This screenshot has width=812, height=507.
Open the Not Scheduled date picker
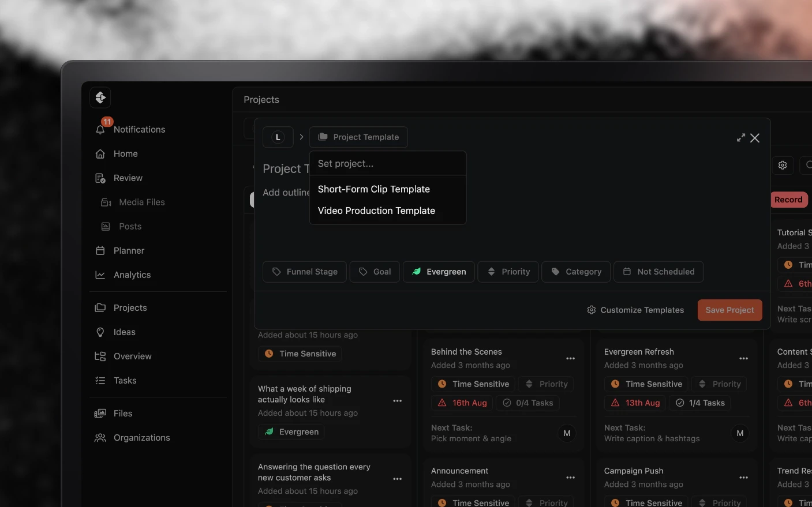coord(658,272)
